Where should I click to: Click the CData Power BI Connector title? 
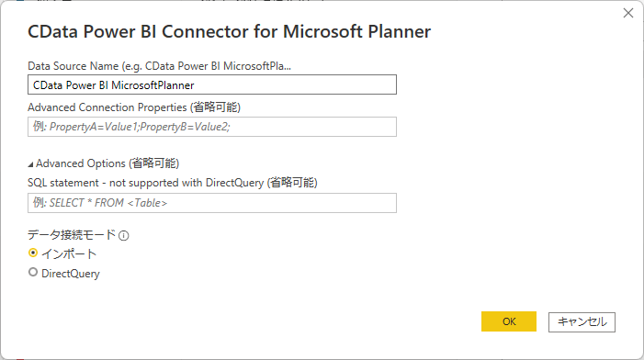(229, 31)
